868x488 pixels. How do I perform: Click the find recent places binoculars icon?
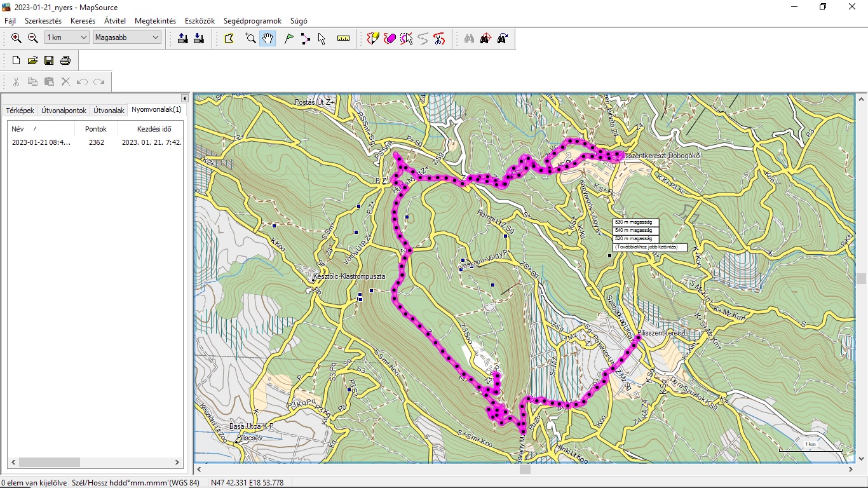tap(502, 38)
